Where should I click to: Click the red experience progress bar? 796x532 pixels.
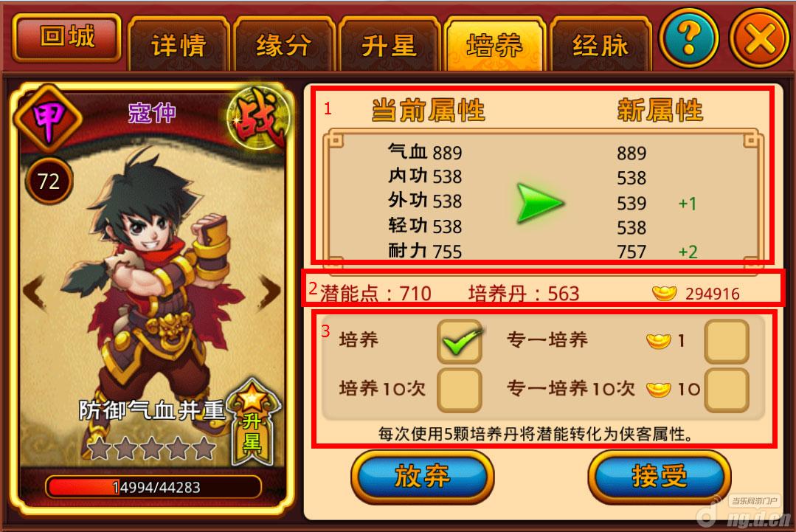[153, 487]
